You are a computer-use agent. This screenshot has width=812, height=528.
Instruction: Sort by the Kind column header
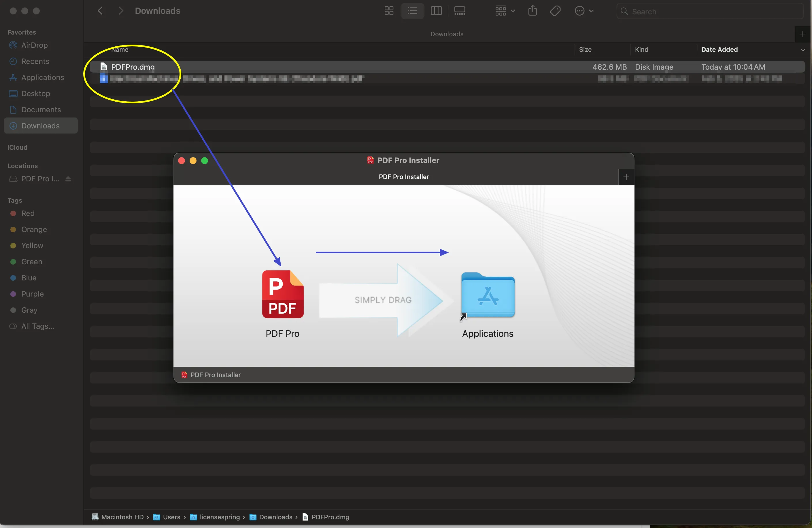click(641, 50)
